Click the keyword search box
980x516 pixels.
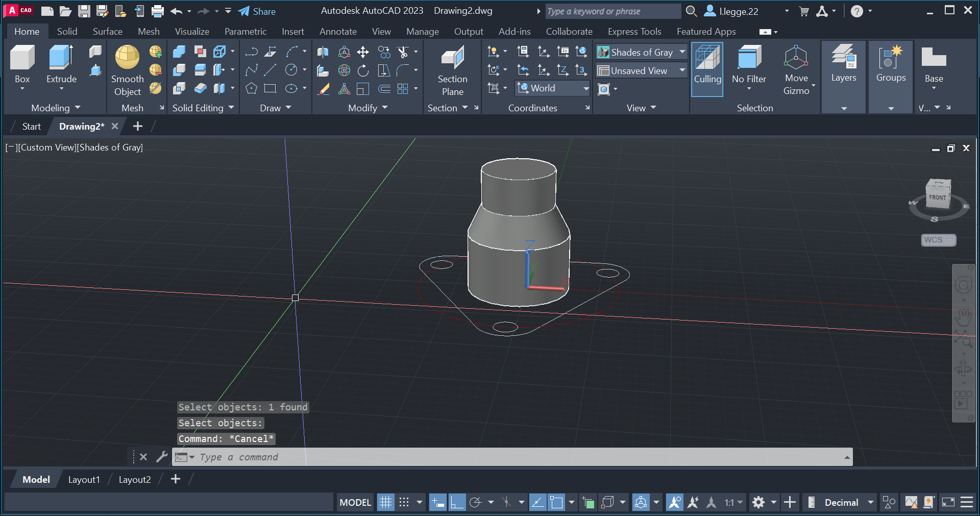tap(613, 11)
